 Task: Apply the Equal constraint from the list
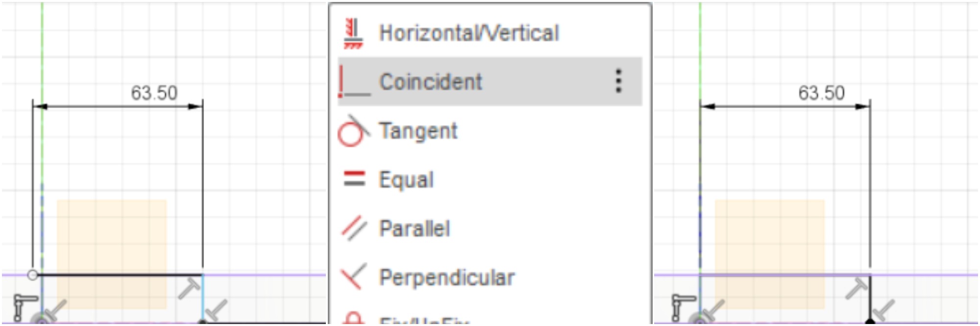pyautogui.click(x=406, y=180)
